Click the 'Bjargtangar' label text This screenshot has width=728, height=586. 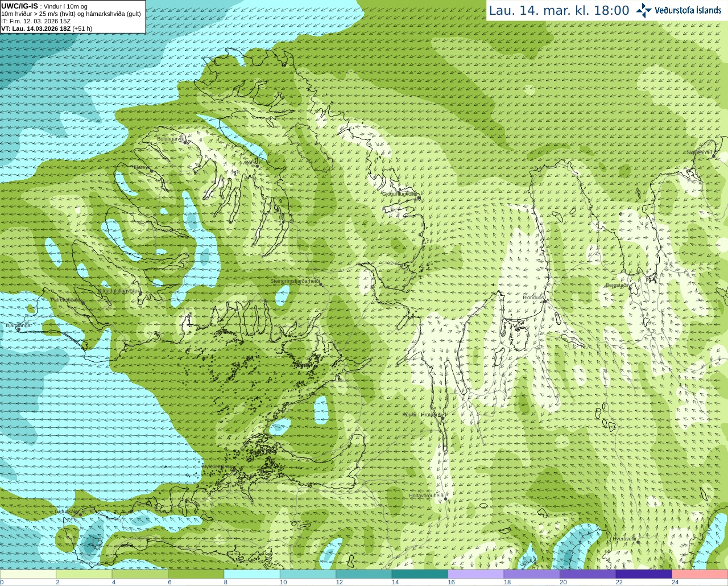point(19,325)
